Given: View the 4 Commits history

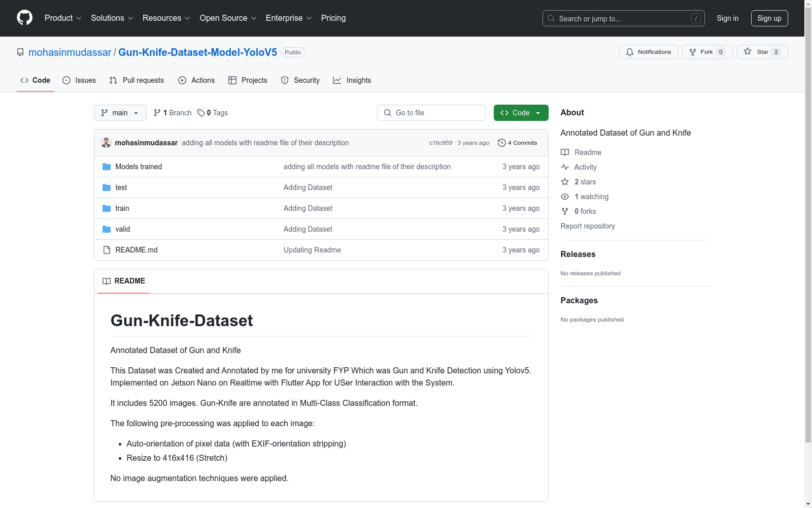Looking at the screenshot, I should pyautogui.click(x=517, y=143).
